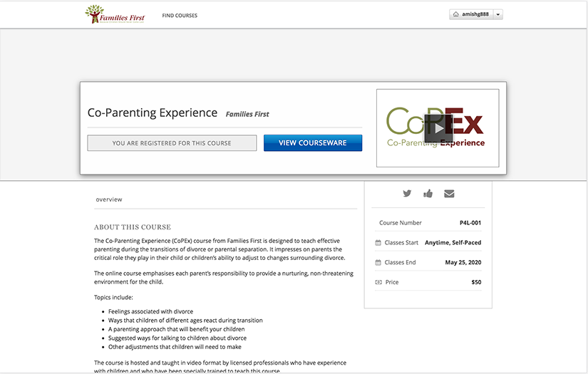Click 'A parenting approach that will benefit' bullet
Image resolution: width=588 pixels, height=374 pixels.
click(176, 329)
